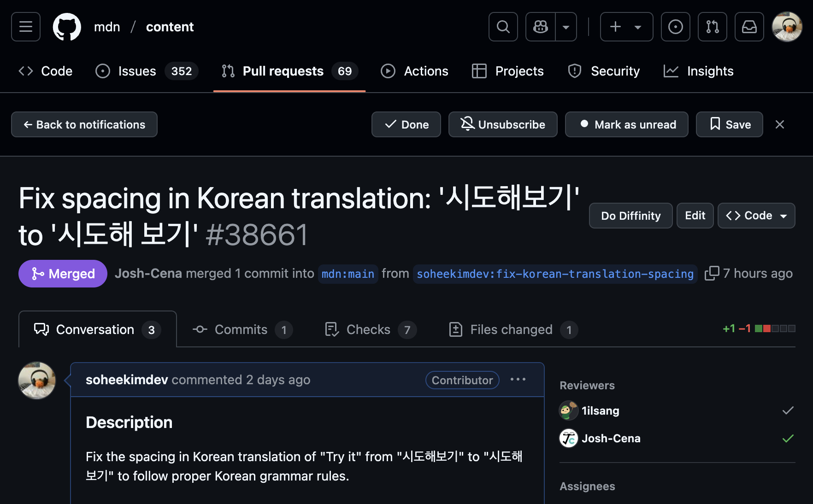Screen dimensions: 813x504
Task: Edit the pull request title
Action: (695, 216)
